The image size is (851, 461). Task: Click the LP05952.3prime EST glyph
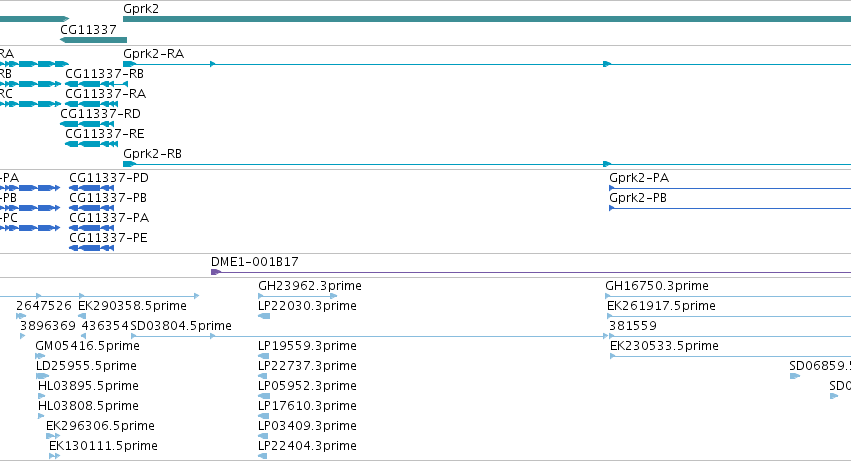click(264, 396)
